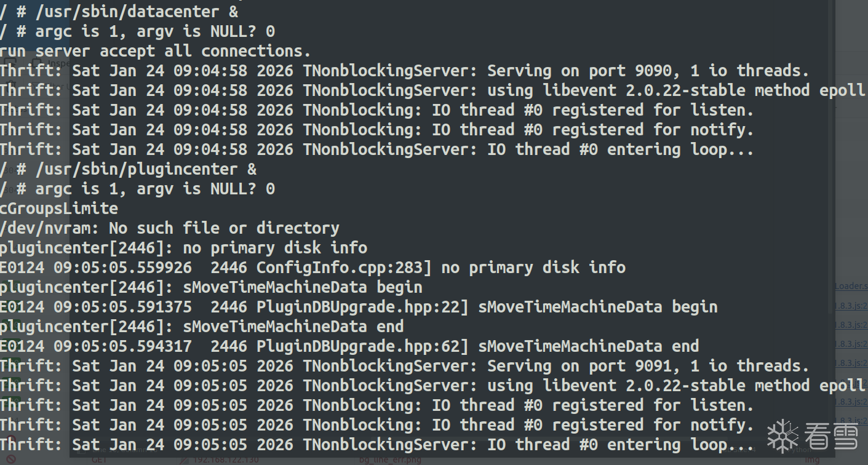Click 'plugincenter[2446]: sMoveTimeMachineData end' line

[202, 326]
